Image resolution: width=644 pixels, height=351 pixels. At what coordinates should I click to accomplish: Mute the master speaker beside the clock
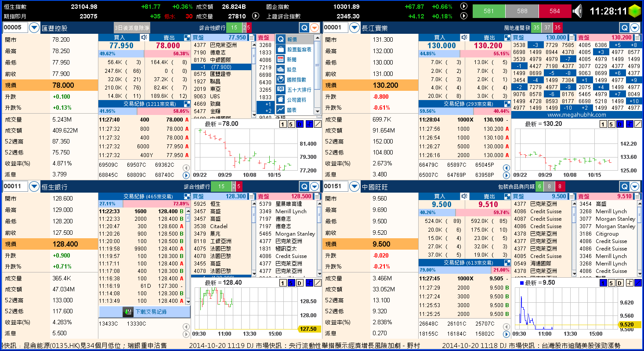pyautogui.click(x=578, y=11)
